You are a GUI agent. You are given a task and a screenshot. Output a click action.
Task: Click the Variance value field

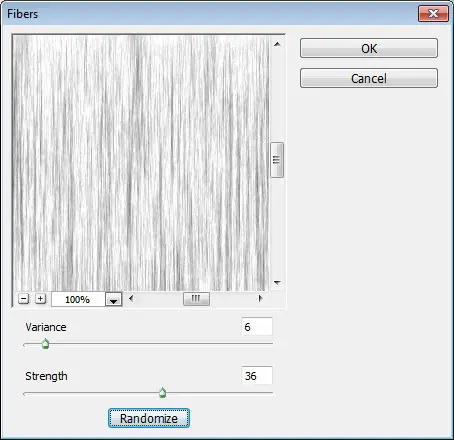257,327
